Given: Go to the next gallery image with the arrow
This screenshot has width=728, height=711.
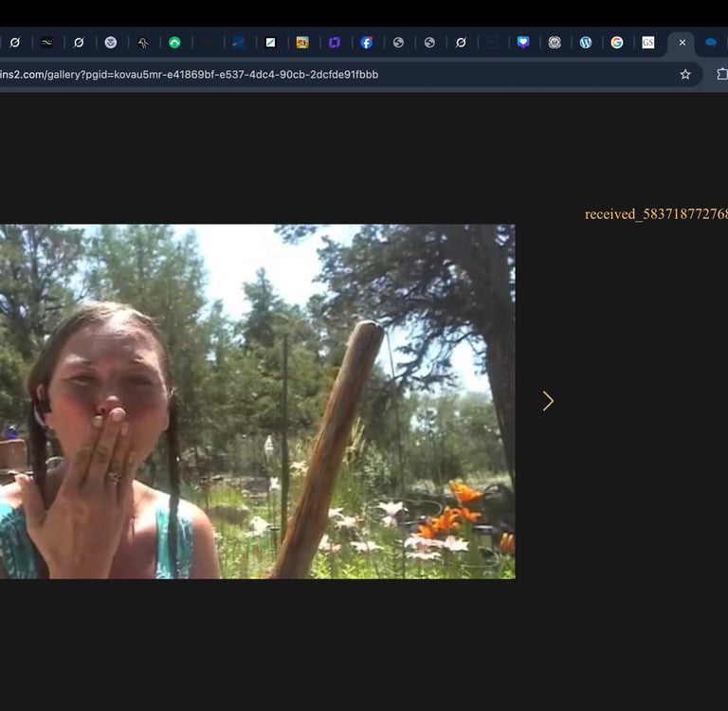Looking at the screenshot, I should click(x=548, y=401).
